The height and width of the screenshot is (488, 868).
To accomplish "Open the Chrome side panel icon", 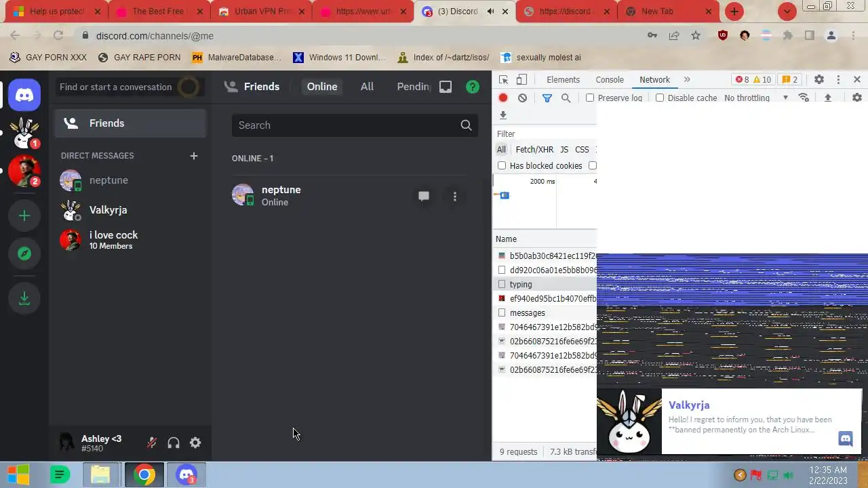I will pyautogui.click(x=810, y=36).
